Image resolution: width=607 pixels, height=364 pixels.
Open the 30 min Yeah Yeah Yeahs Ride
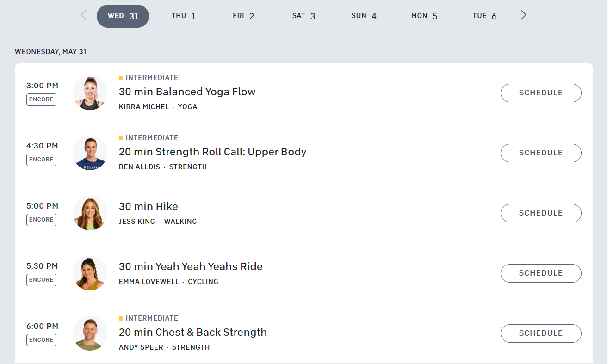click(x=191, y=266)
